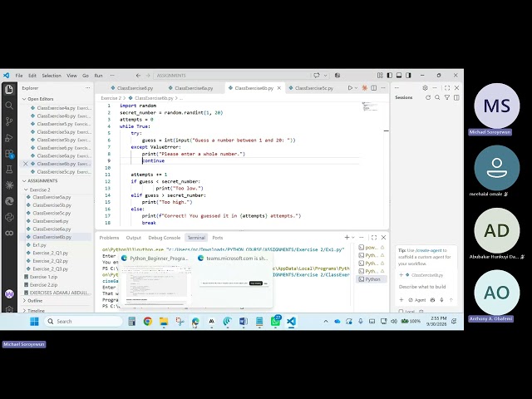Open chat icon in title bar

click(x=317, y=76)
